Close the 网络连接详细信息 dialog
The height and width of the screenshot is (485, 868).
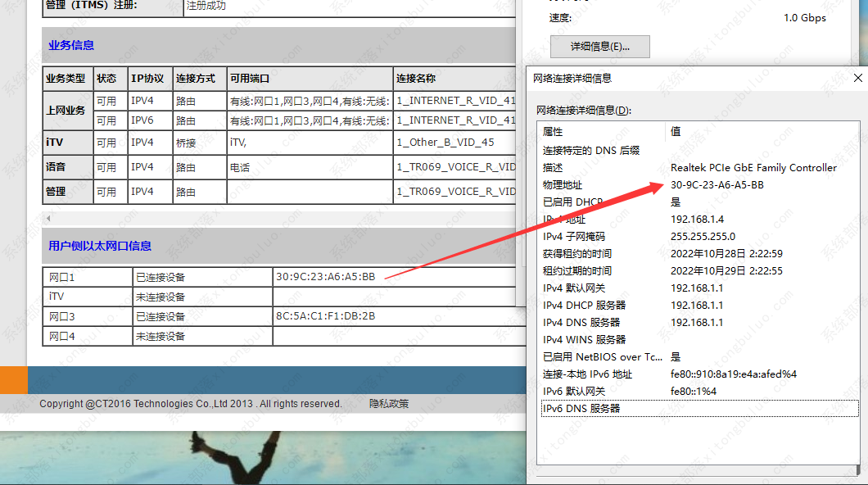coord(857,78)
